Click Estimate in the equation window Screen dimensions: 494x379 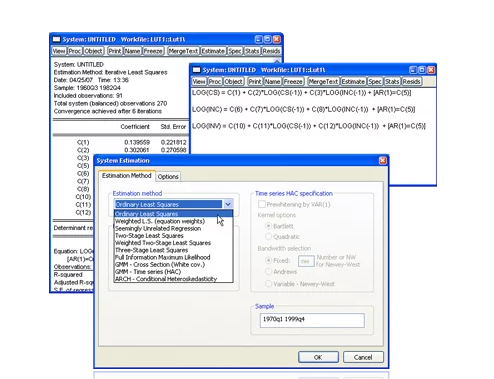click(353, 81)
